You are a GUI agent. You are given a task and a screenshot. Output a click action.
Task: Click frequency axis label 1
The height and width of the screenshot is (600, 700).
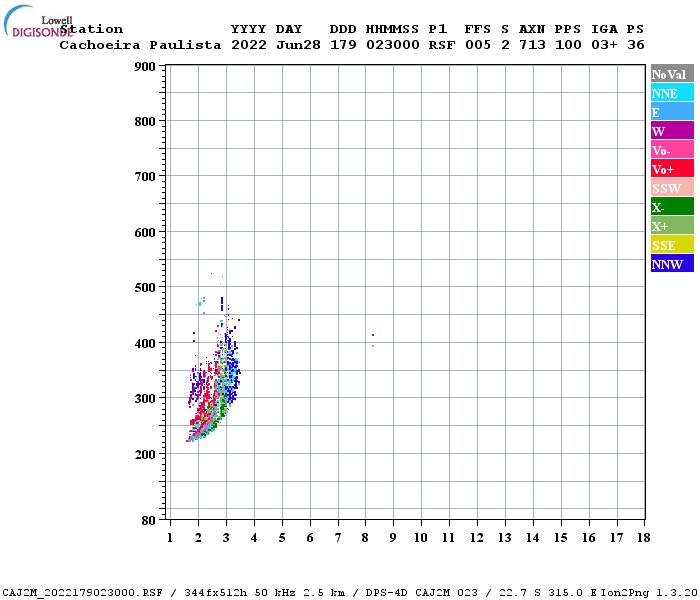pyautogui.click(x=170, y=538)
